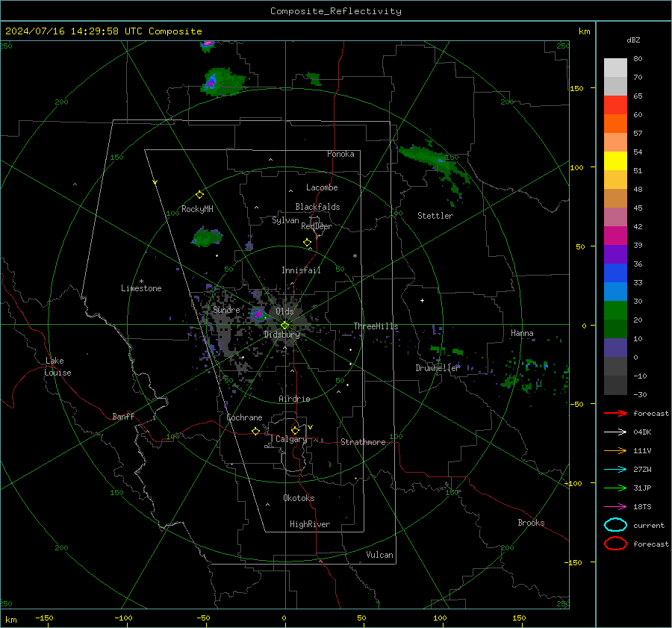Click the red forecast ellipse icon
This screenshot has width=672, height=628.
point(615,544)
